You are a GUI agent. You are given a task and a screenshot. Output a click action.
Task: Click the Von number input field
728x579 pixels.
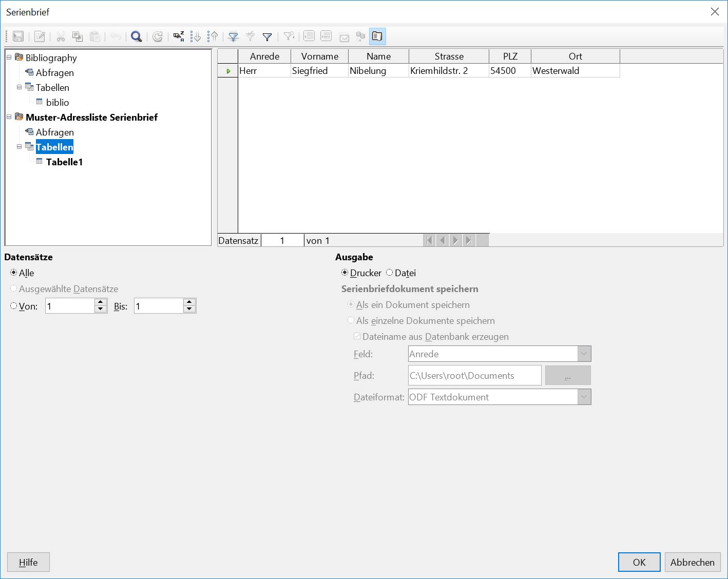(x=70, y=306)
